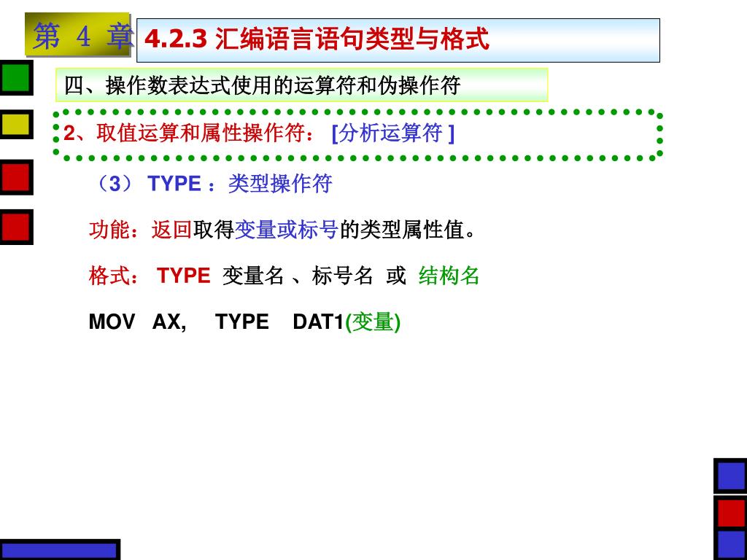This screenshot has width=747, height=560.
Task: Click the blue text 变量或标号
Action: (x=286, y=230)
